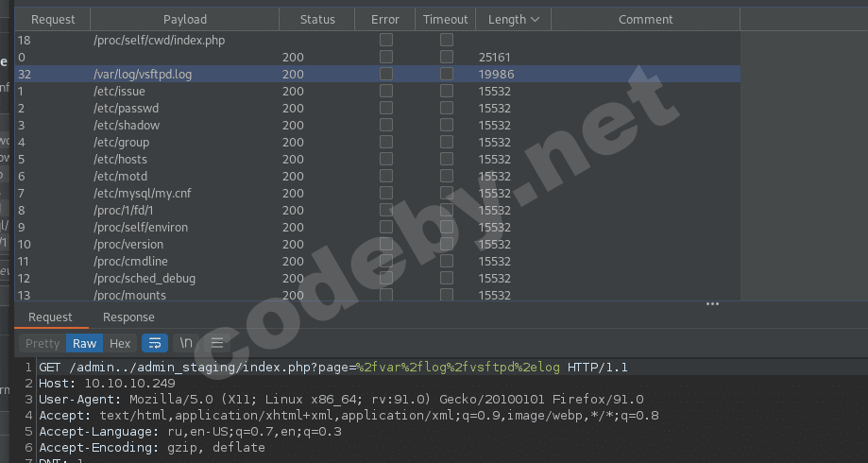Toggle Timeout checkbox for request 0 row

[x=446, y=57]
